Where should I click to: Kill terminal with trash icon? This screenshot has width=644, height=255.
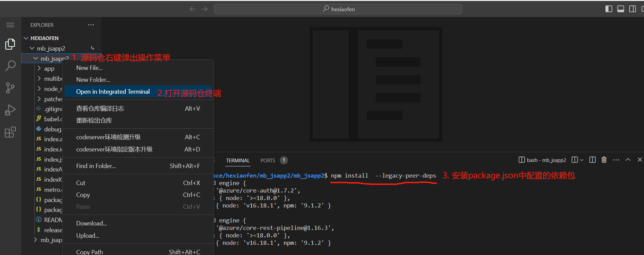coord(604,160)
